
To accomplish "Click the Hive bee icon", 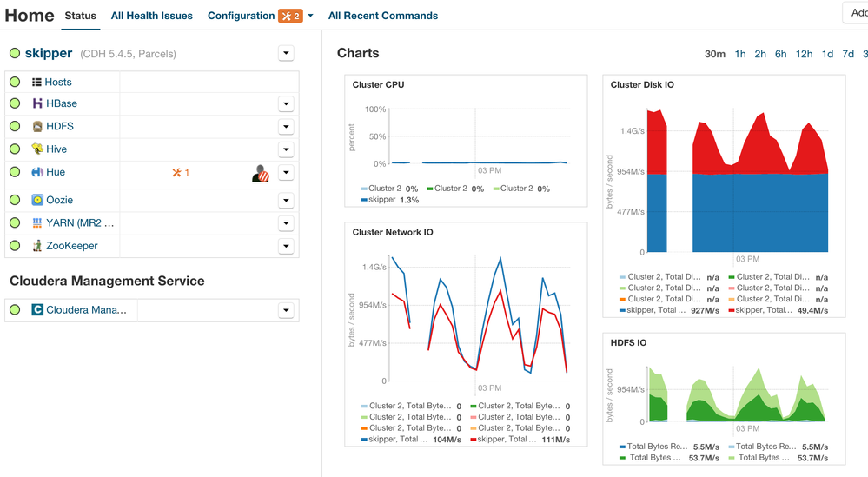I will tap(37, 149).
